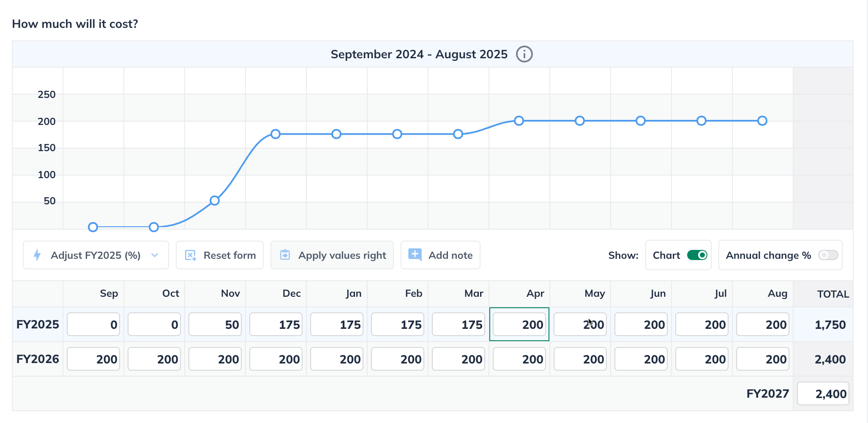
Task: Select the FY2026 January input field
Action: (337, 359)
